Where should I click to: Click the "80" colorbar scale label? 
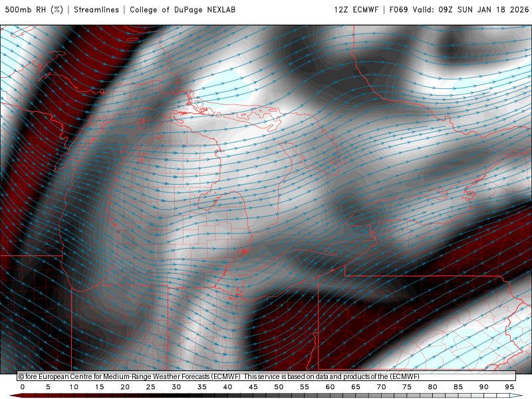[433, 387]
